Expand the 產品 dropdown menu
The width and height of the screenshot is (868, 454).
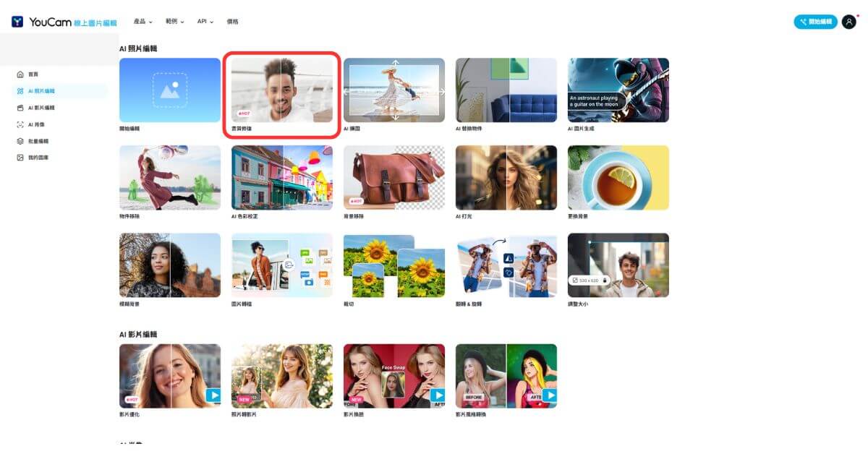[x=144, y=22]
